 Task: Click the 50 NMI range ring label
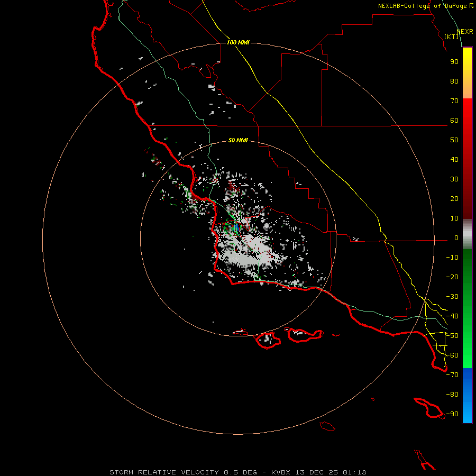point(238,140)
